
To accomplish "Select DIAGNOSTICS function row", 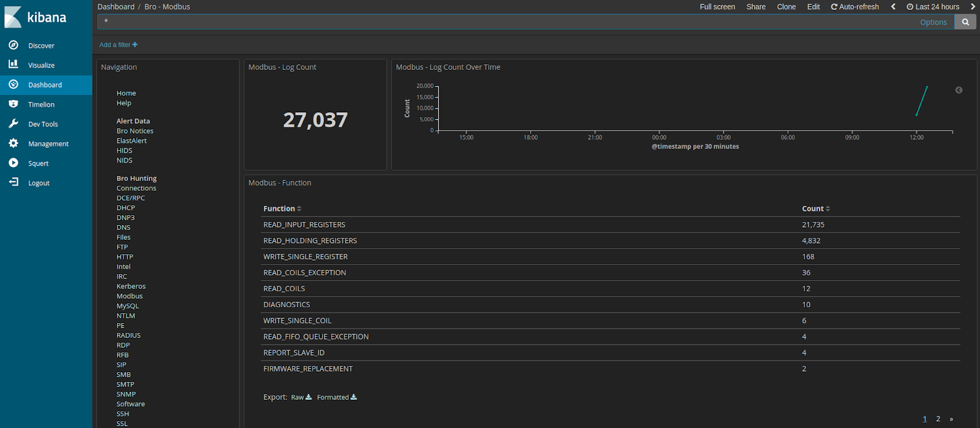I will click(x=611, y=304).
